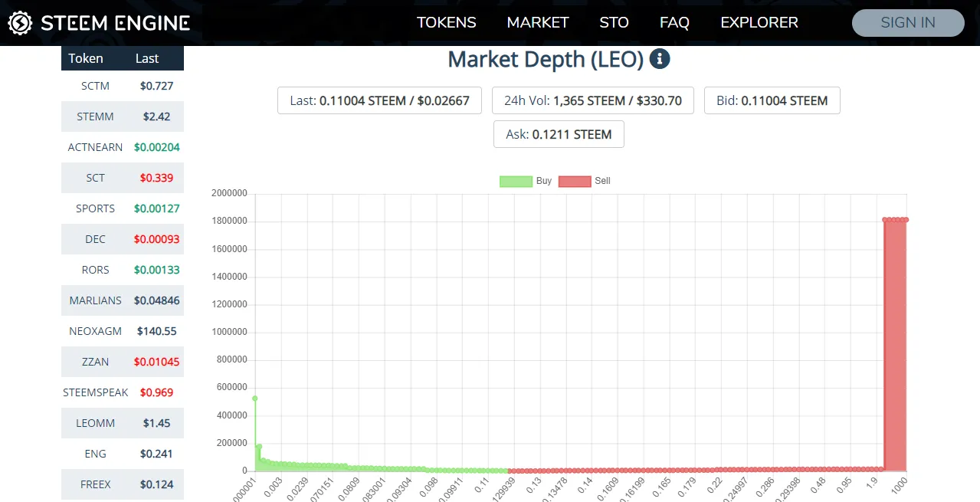Screen dimensions: 980x502
Task: Click the Steem Engine gear logo
Action: click(x=20, y=23)
